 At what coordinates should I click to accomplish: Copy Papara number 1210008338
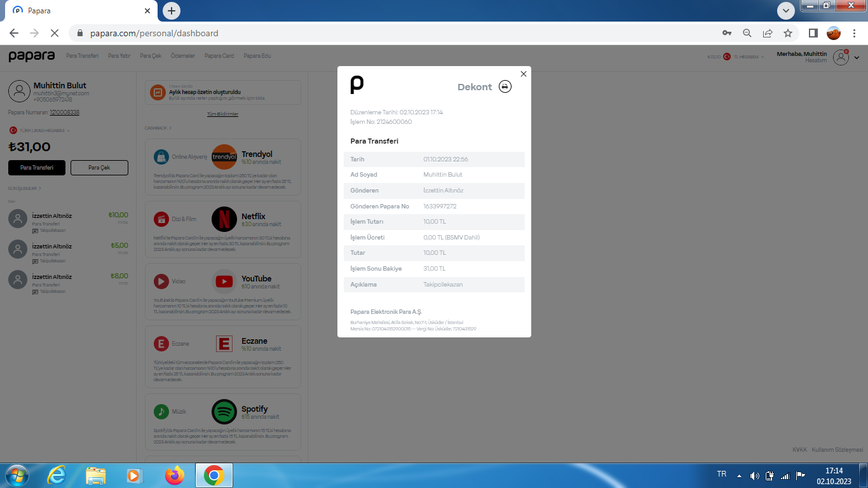(x=65, y=112)
